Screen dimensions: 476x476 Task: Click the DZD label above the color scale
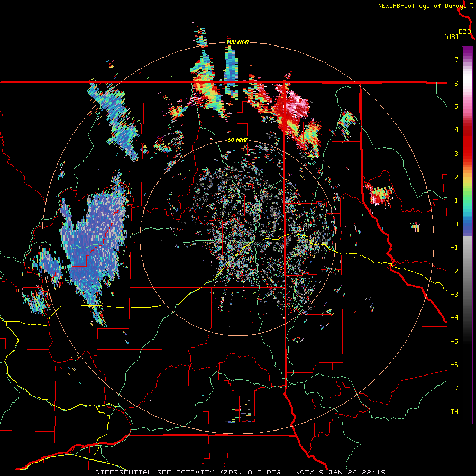[x=465, y=32]
